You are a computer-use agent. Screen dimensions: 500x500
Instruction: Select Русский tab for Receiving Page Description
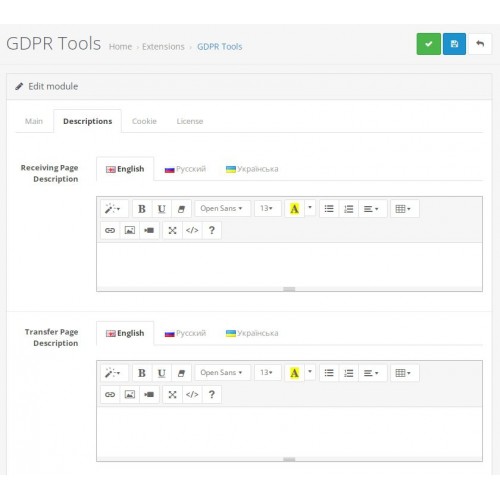point(185,169)
